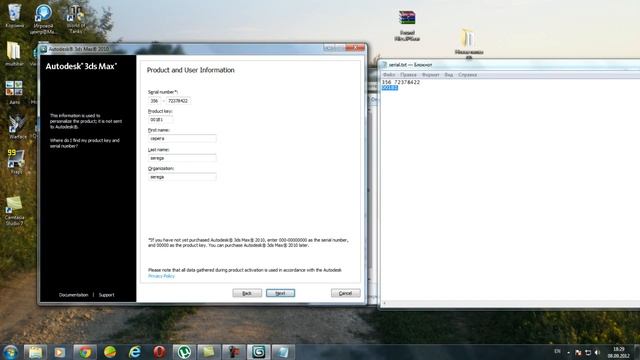Switch the EN input language indicator
The width and height of the screenshot is (640, 360).
557,351
